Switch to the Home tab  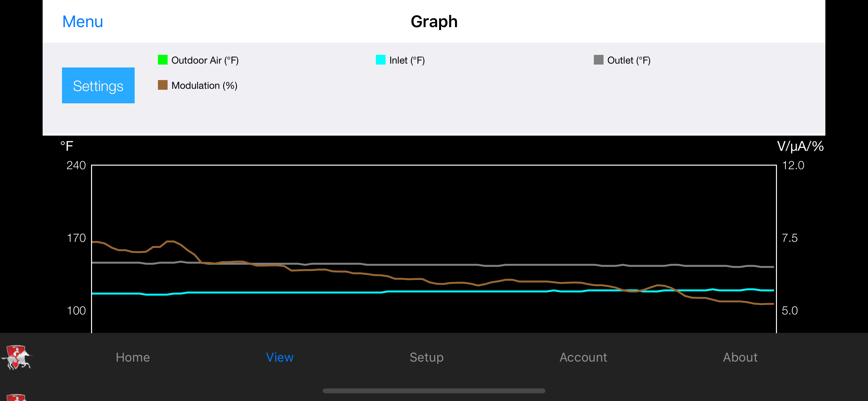click(133, 357)
